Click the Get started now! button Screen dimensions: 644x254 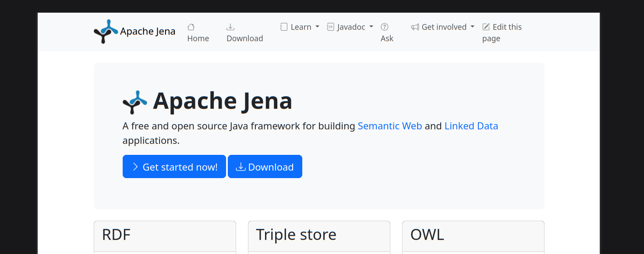coord(174,167)
